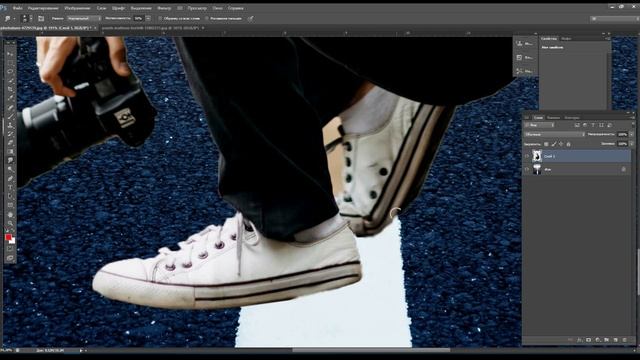
Task: Select the Pen tool
Action: [x=10, y=178]
